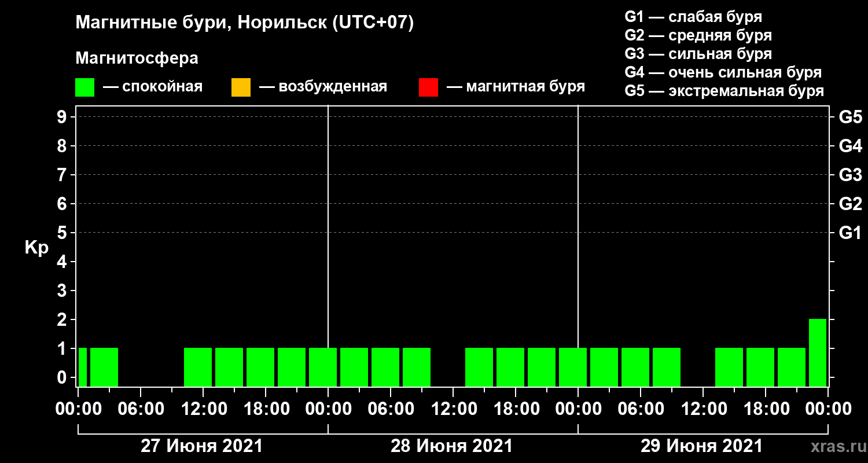Click the Kp 1 bar at 18:00 on 28 June
868x463 pixels.
[x=510, y=367]
